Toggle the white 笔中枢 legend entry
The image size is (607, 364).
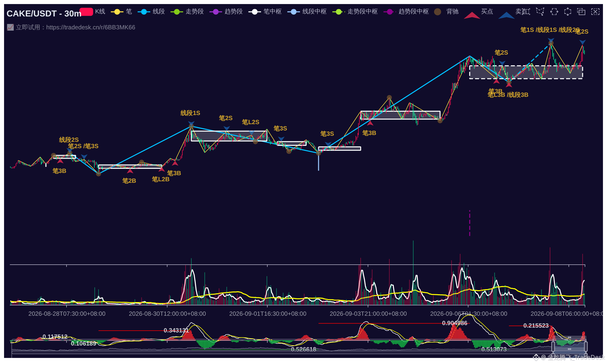tap(265, 12)
